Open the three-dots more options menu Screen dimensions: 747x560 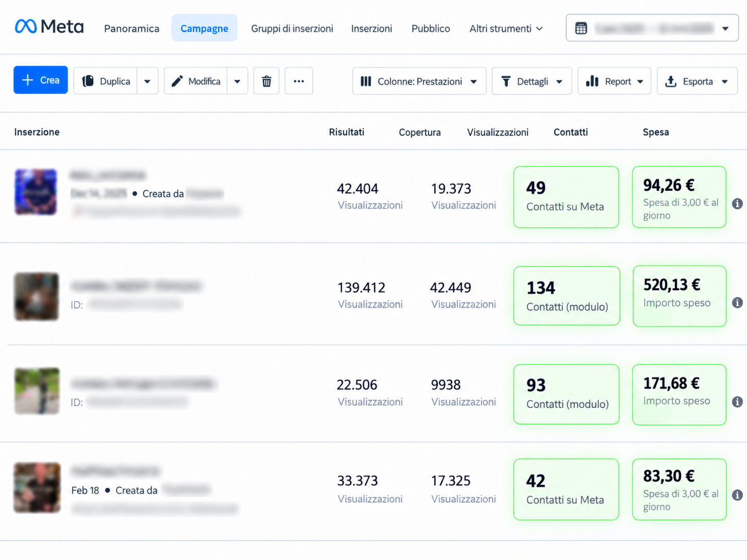pyautogui.click(x=299, y=81)
